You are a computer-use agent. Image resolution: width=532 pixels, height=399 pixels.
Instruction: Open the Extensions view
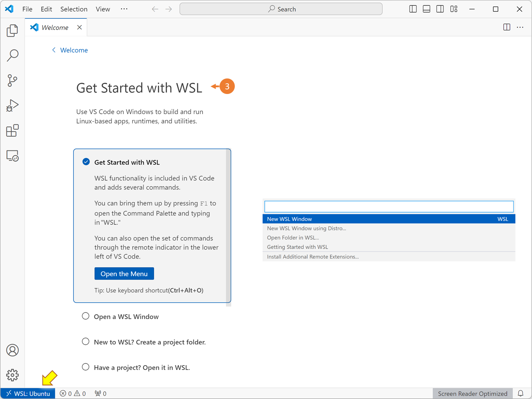[12, 131]
